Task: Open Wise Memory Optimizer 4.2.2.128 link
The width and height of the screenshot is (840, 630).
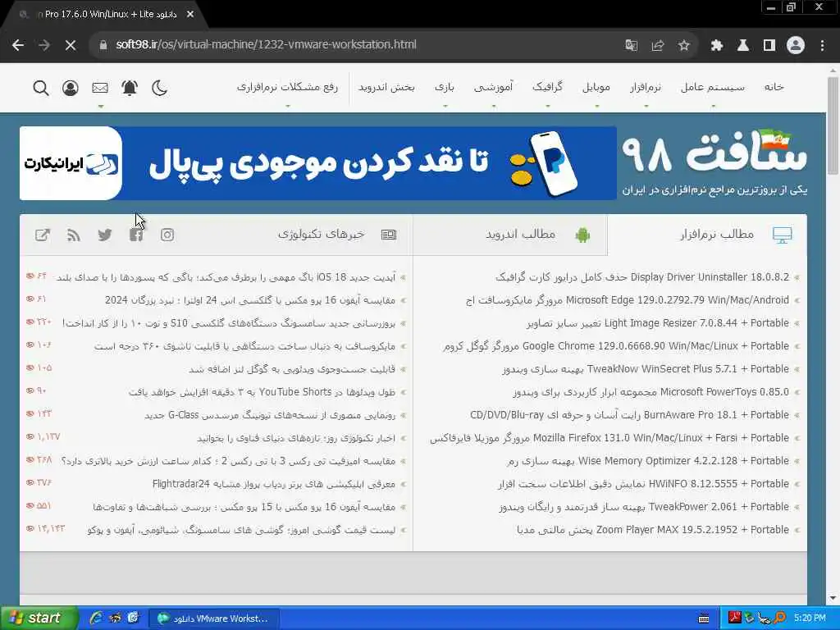Action: (x=648, y=461)
